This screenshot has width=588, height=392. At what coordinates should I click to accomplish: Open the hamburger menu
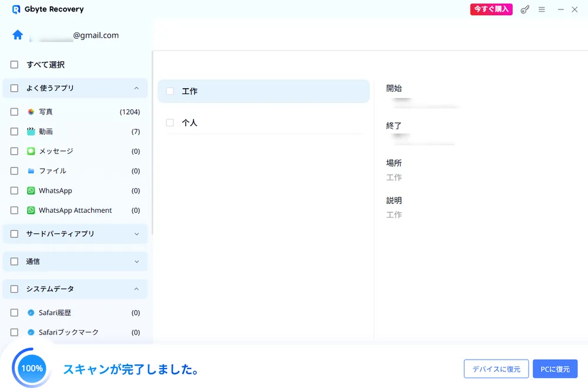542,9
